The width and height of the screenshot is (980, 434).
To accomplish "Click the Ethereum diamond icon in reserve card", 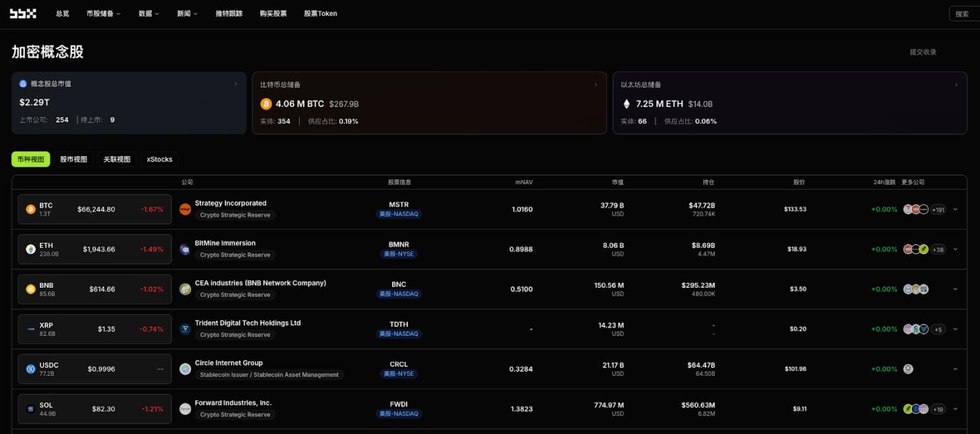I will (x=626, y=104).
